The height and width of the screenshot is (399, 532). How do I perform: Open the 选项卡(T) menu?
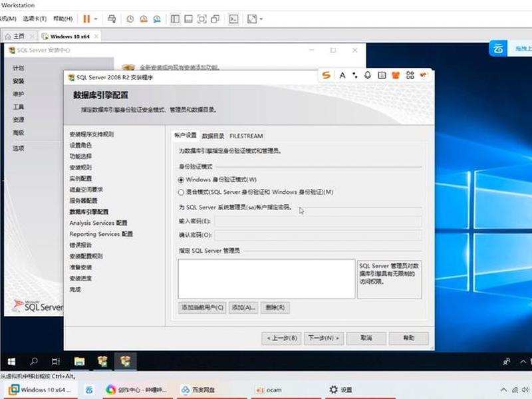pos(35,19)
